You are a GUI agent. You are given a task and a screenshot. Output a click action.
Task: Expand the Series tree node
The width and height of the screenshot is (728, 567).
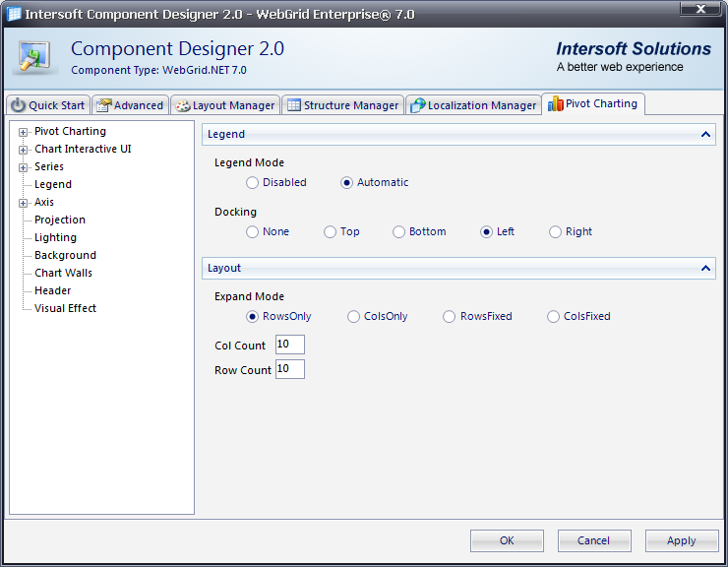(23, 166)
